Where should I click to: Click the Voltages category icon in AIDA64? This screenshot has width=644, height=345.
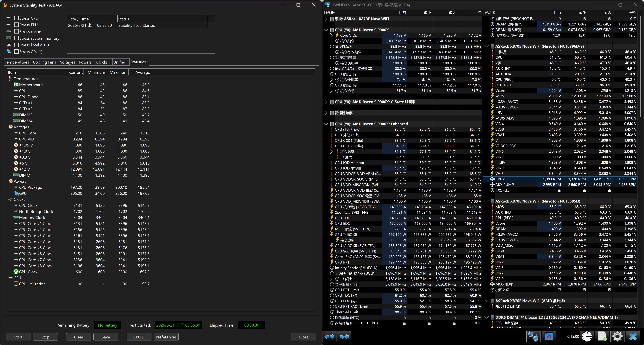click(x=11, y=127)
